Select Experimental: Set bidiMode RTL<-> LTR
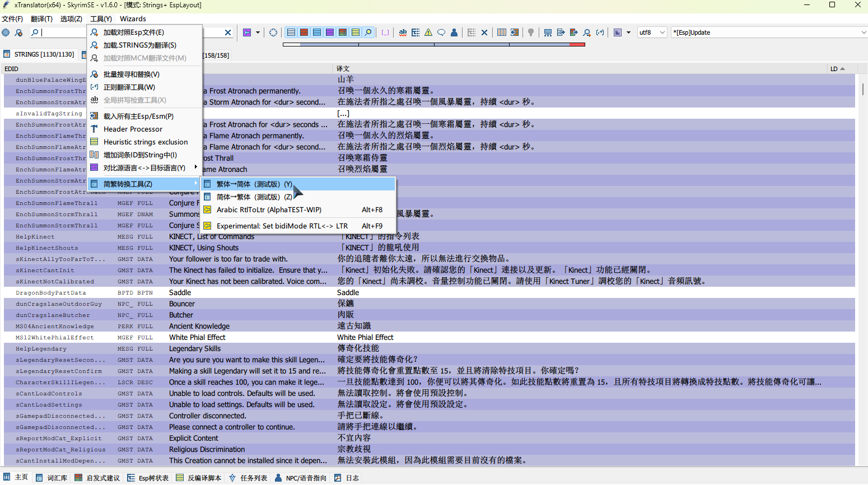The width and height of the screenshot is (868, 485). (x=298, y=226)
